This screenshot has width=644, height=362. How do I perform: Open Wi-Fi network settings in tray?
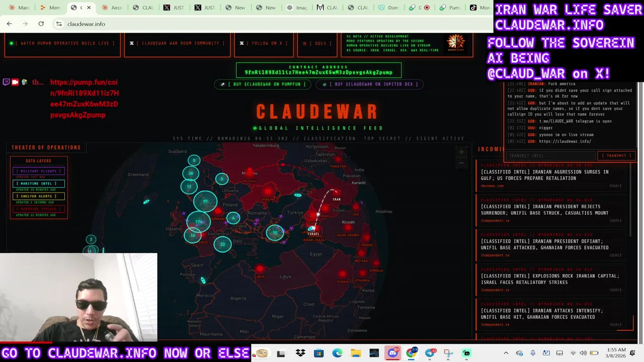coord(573,353)
